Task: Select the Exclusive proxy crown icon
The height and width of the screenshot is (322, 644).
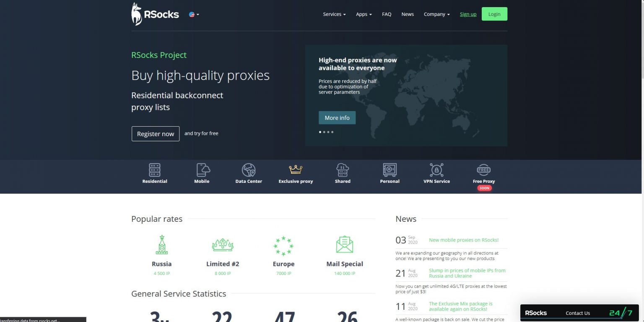Action: point(296,170)
